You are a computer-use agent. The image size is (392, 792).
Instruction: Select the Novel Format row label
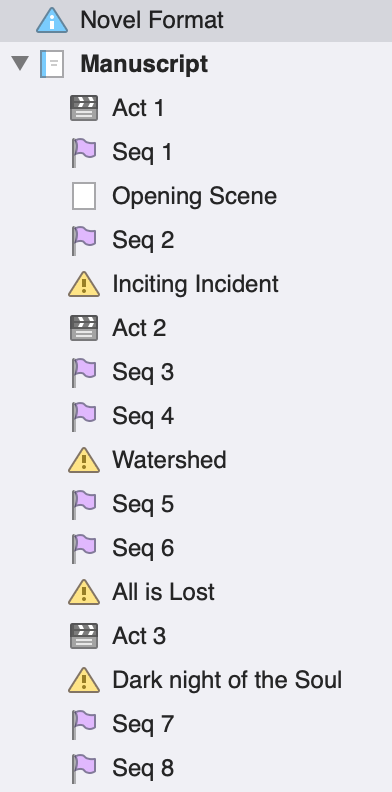coord(152,20)
